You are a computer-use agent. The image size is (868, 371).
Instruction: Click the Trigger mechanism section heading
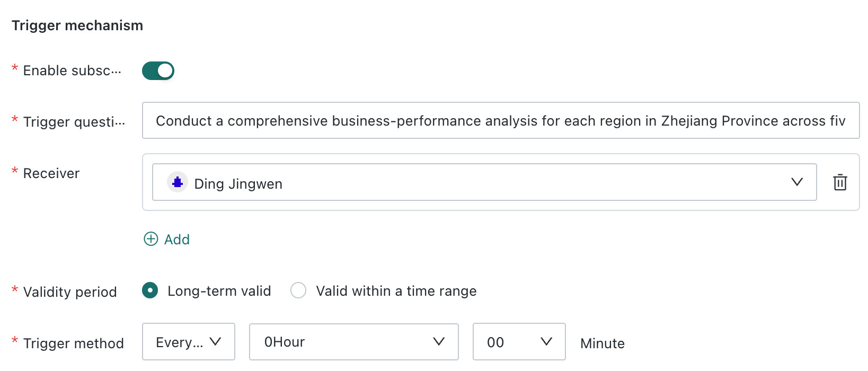77,25
